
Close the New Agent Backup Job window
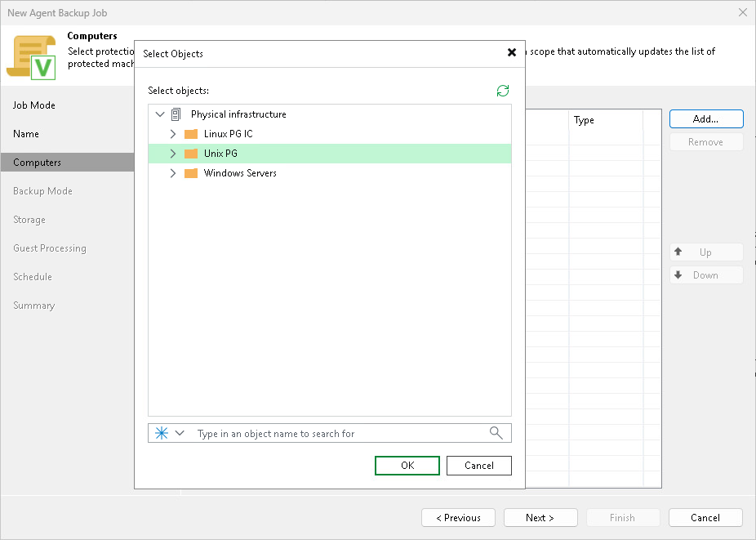(x=743, y=12)
